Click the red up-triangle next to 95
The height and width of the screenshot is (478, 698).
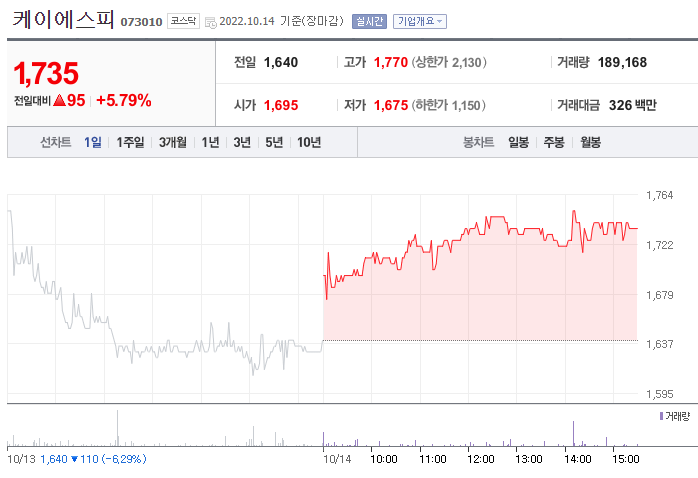(59, 101)
